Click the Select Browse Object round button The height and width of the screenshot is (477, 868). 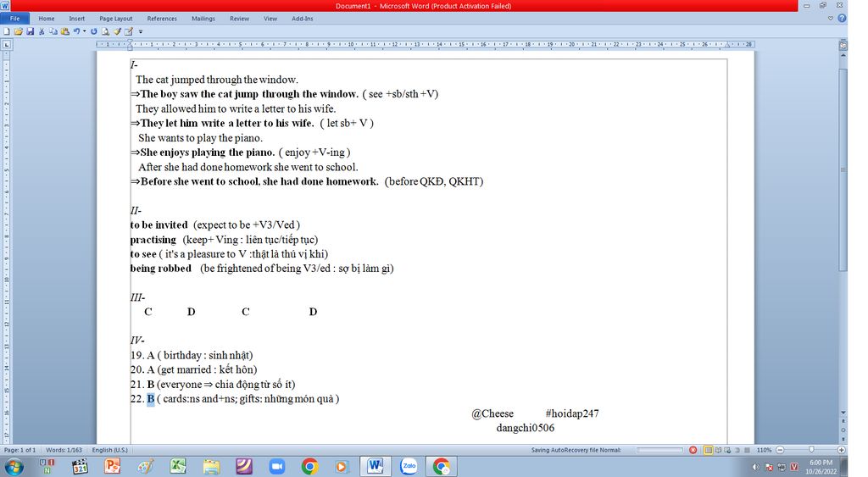coord(843,430)
